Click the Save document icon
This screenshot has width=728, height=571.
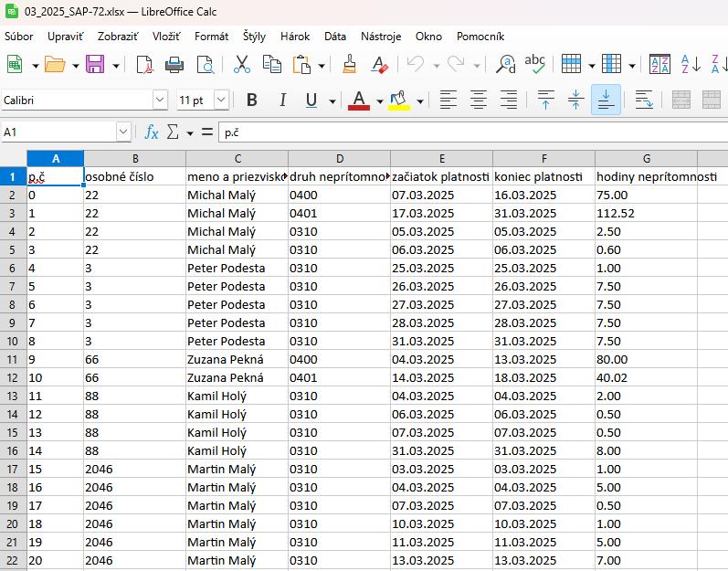click(x=95, y=65)
